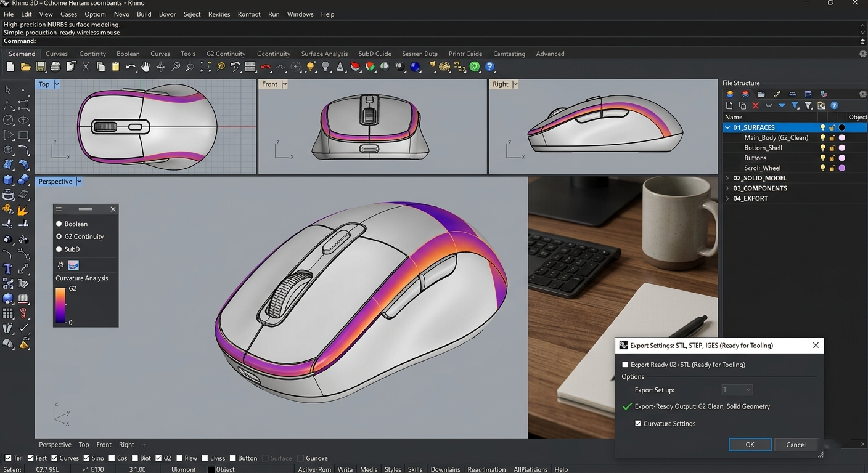Expand the 02_SOLID_MODEL layer group
The height and width of the screenshot is (473, 868).
click(728, 177)
